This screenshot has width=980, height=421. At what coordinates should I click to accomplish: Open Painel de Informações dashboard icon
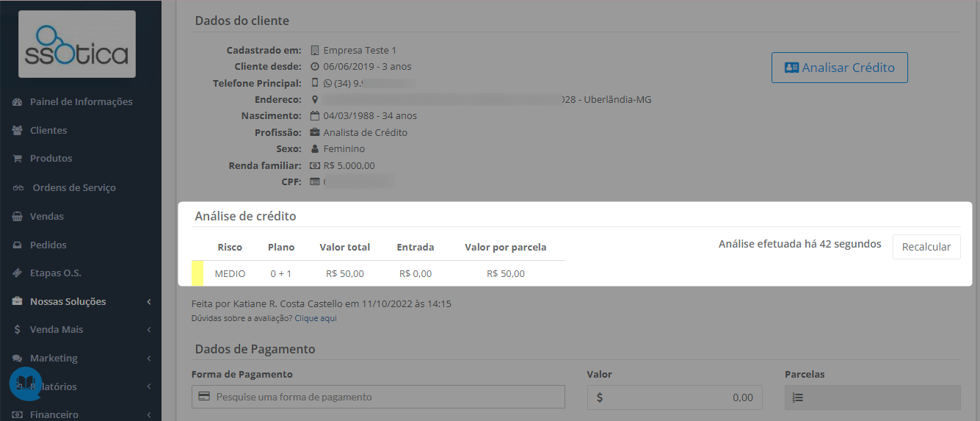pos(18,101)
